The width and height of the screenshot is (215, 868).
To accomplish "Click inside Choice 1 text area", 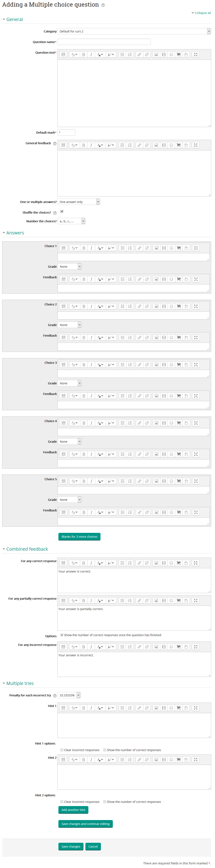I will pyautogui.click(x=134, y=257).
